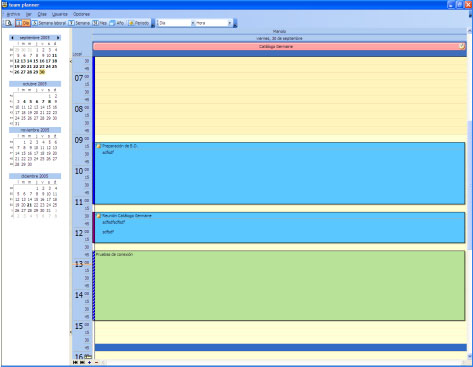Jump to first record navigation arrow
473x367 pixels.
75,362
